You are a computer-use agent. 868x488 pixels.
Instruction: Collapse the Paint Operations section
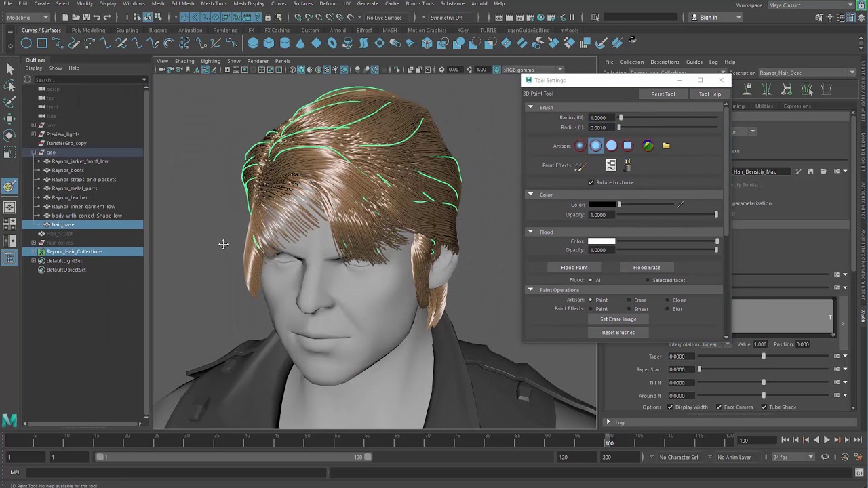click(530, 290)
